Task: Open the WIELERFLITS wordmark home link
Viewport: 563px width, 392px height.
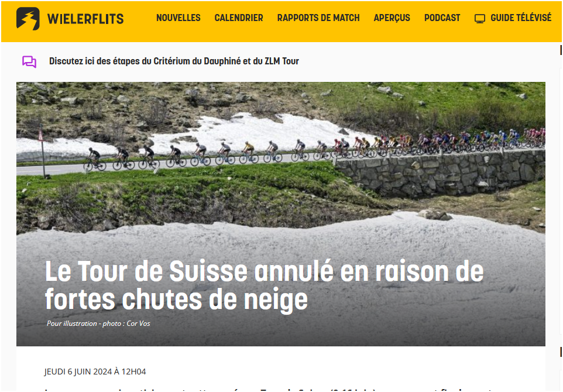Action: click(85, 19)
